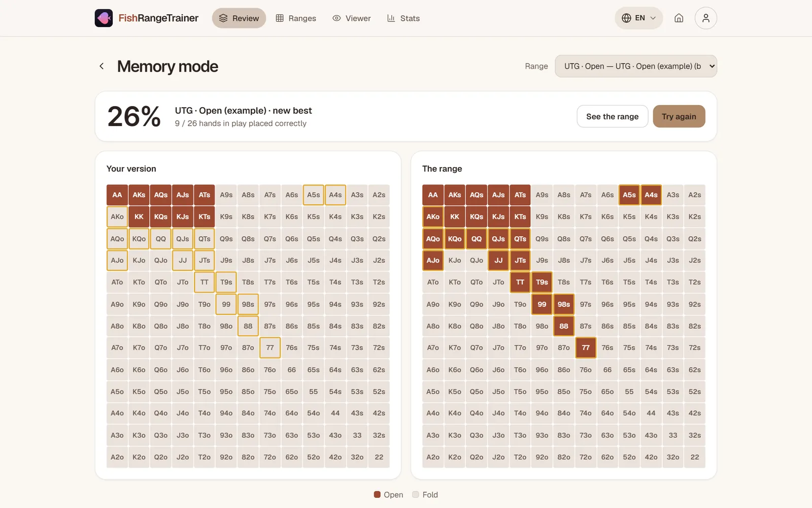Open the Range selection dropdown

636,66
